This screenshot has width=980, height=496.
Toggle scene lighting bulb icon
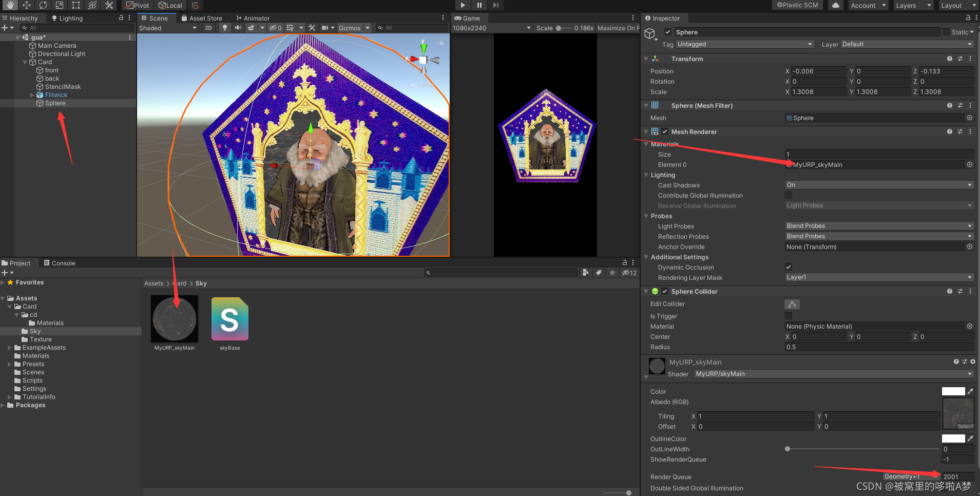[x=224, y=28]
